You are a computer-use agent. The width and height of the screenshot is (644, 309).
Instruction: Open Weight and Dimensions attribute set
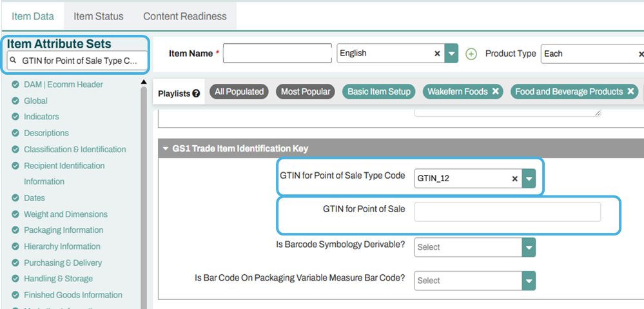click(66, 214)
